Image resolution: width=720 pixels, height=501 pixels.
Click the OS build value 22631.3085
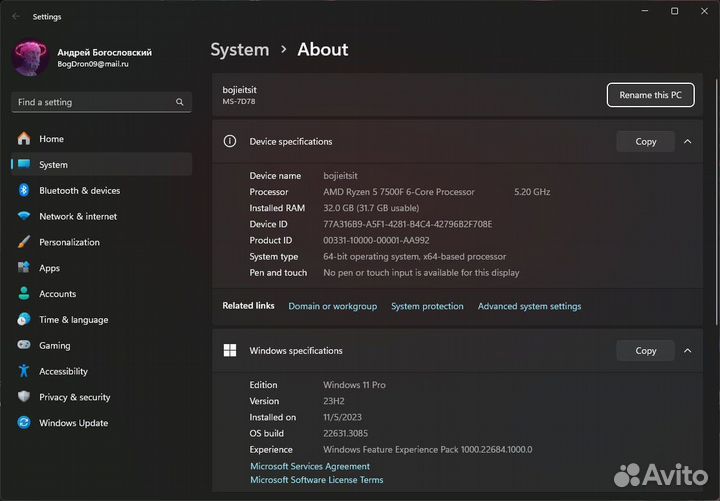point(345,433)
